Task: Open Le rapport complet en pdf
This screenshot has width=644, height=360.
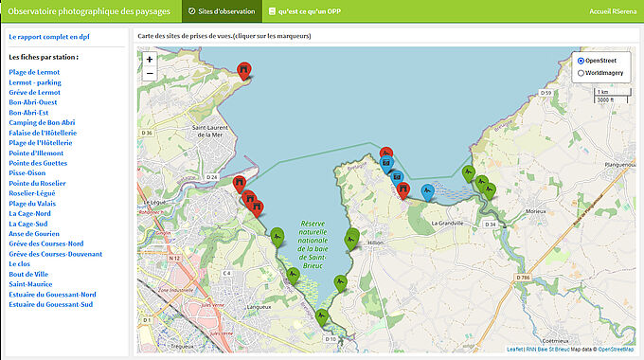Action: 49,37
